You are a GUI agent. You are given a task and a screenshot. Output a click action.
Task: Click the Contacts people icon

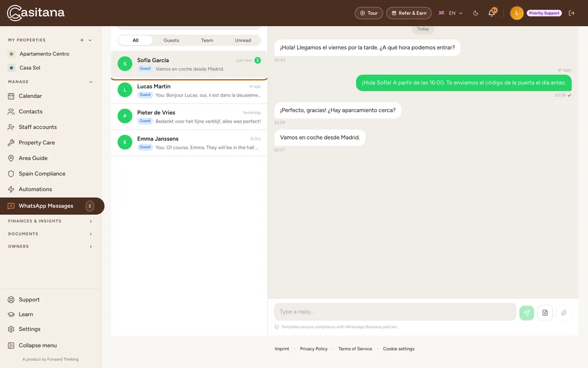pyautogui.click(x=11, y=112)
